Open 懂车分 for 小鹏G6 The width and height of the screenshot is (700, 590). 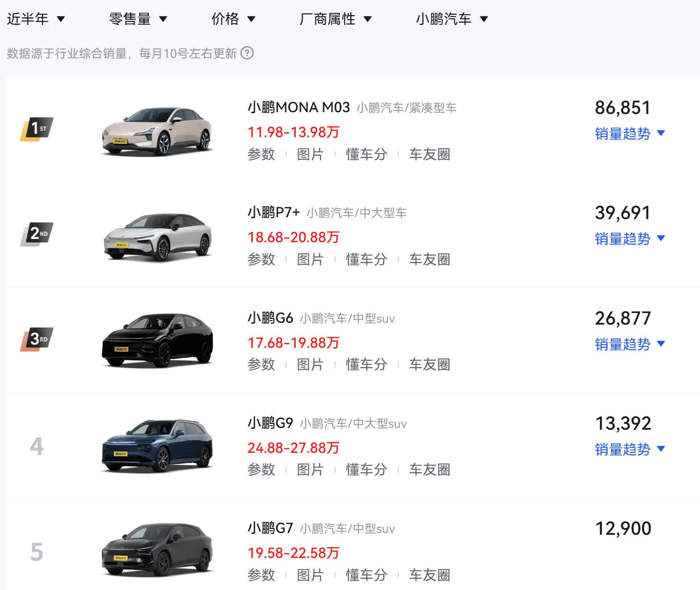(x=366, y=365)
